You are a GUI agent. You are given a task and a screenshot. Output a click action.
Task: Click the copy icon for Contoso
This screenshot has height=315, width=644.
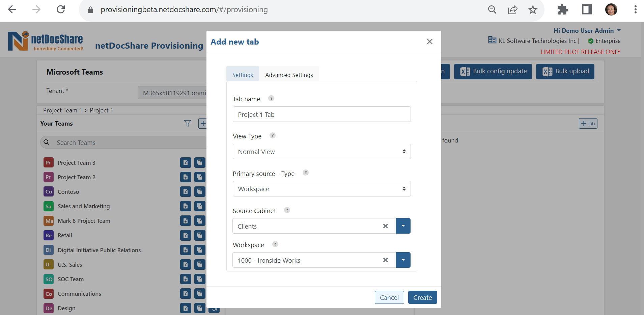coord(200,191)
